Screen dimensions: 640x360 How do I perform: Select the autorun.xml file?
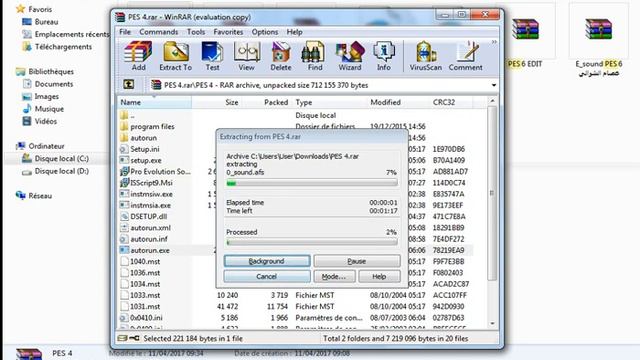(x=150, y=228)
